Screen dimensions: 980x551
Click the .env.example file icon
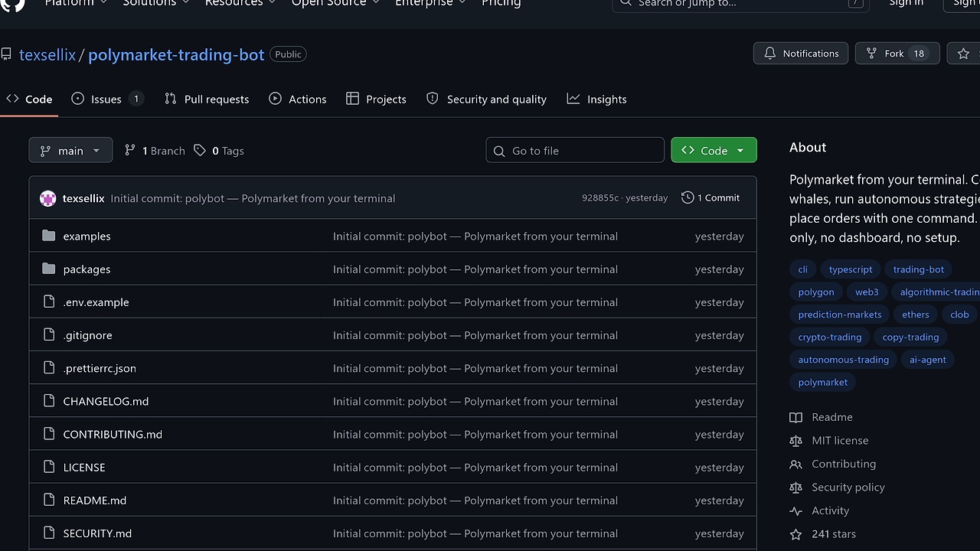click(x=49, y=302)
